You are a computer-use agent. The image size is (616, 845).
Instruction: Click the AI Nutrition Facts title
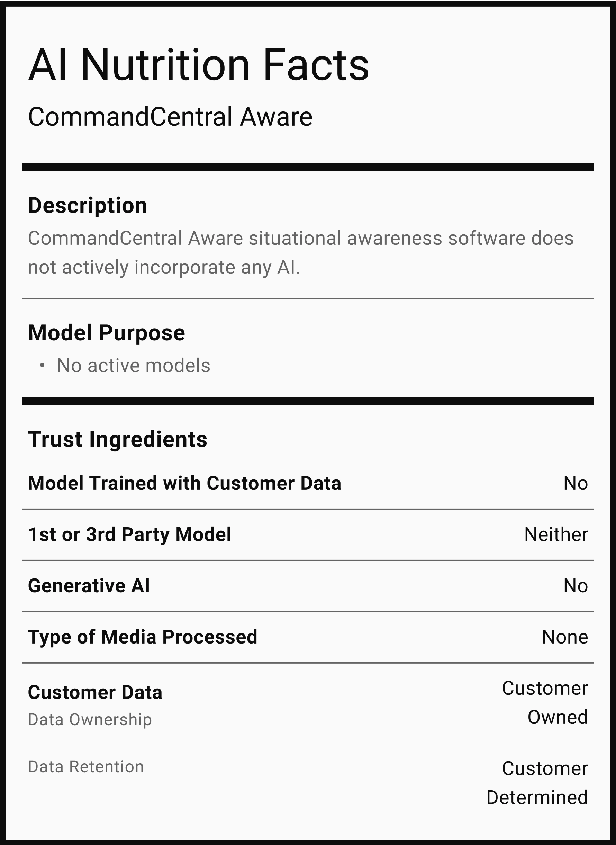(x=198, y=65)
